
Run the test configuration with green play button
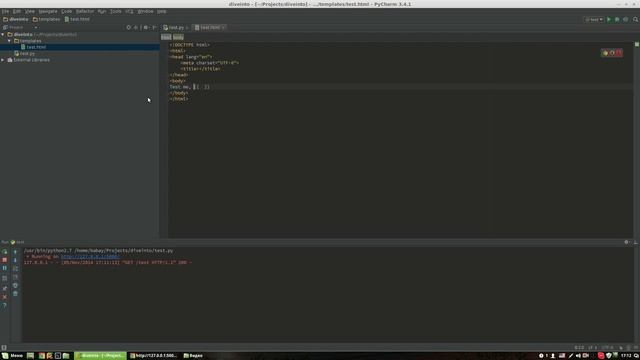[609, 19]
